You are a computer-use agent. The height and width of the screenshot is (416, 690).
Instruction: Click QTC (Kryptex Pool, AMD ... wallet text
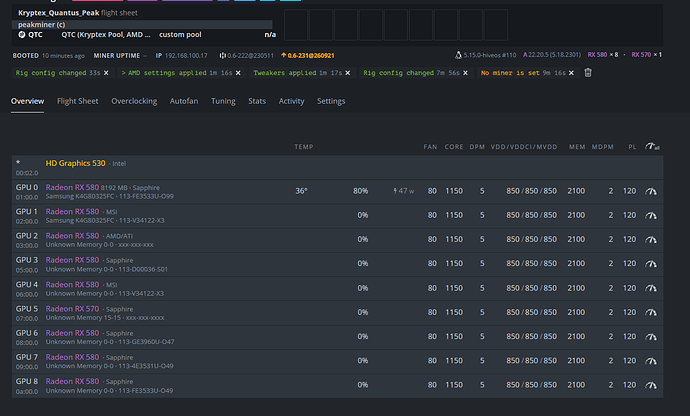pyautogui.click(x=106, y=34)
